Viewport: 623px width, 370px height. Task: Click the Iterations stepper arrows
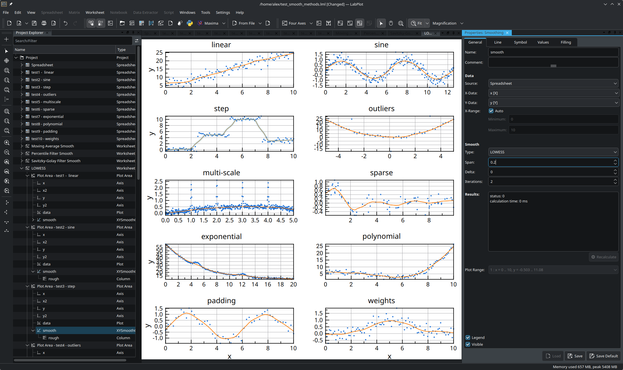coord(615,181)
